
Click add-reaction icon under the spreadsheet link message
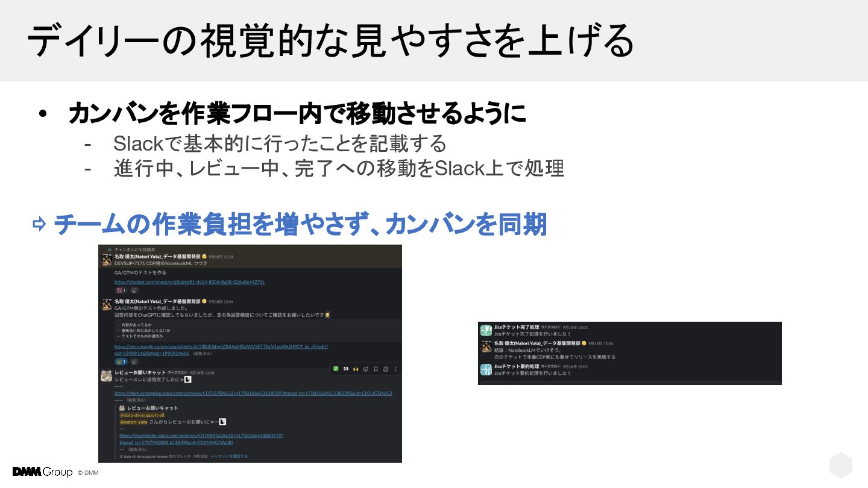134,361
